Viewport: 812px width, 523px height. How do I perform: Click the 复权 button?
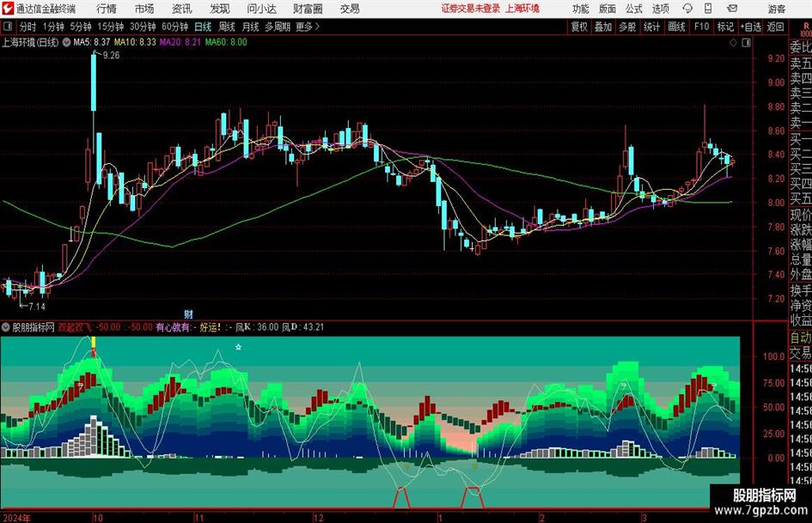(x=579, y=27)
